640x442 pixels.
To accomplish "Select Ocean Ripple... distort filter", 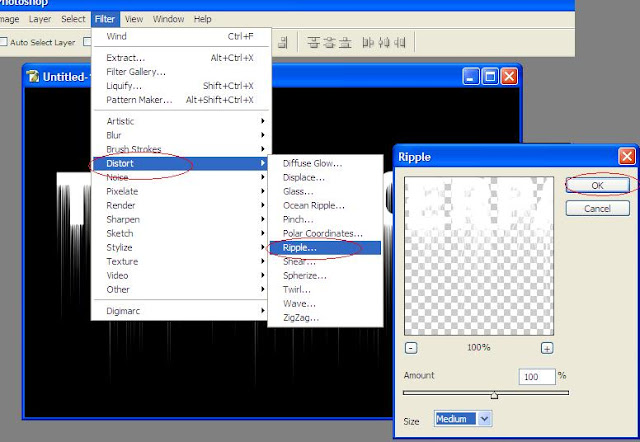I will coord(325,205).
